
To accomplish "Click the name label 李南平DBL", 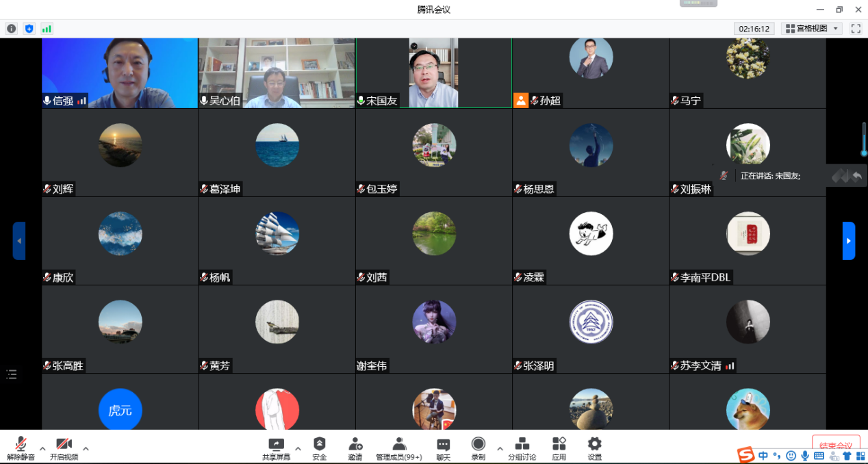I will point(705,277).
